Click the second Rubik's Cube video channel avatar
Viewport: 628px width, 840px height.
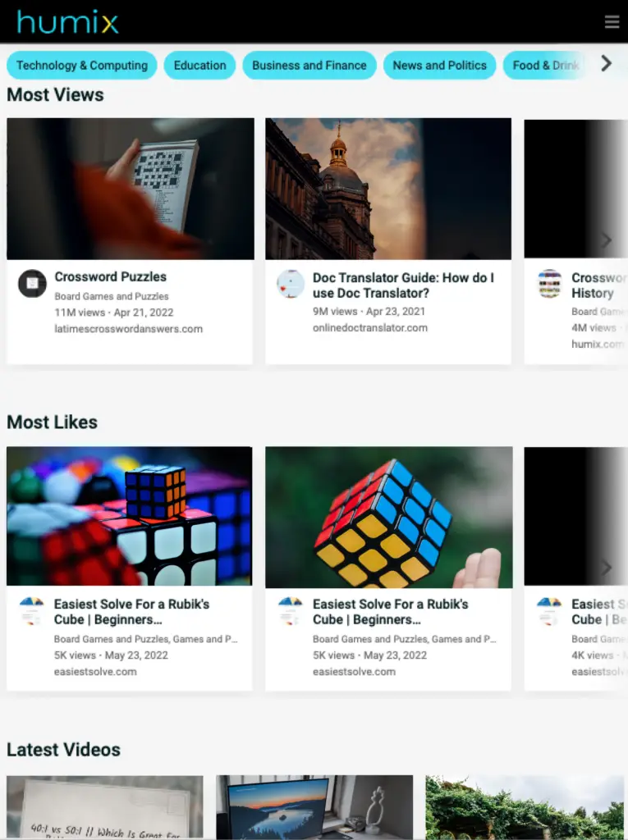click(291, 610)
